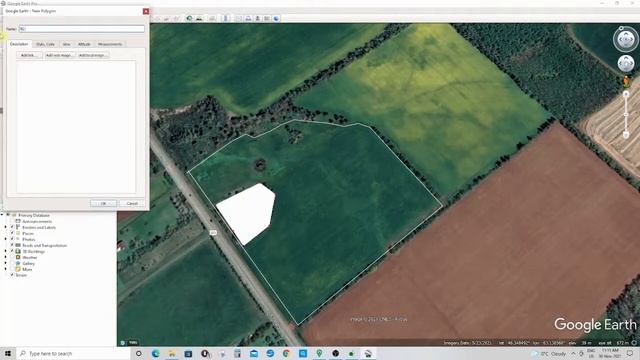Toggle the Primary Database checkbox
640x360 pixels.
pos(8,215)
